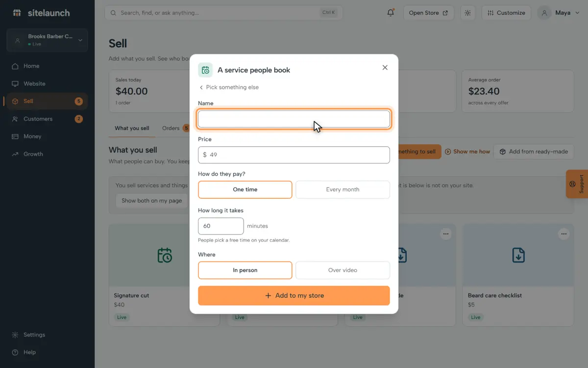
Task: Click the notifications bell icon
Action: click(391, 13)
